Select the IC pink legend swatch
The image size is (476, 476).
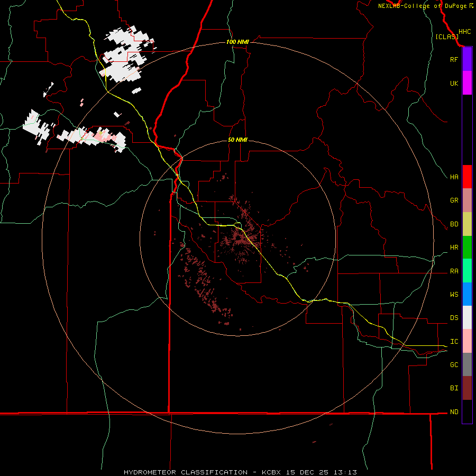467,341
